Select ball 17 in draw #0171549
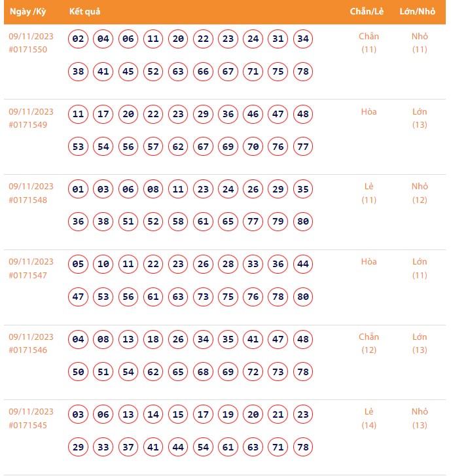This screenshot has width=451, height=476. pyautogui.click(x=103, y=115)
